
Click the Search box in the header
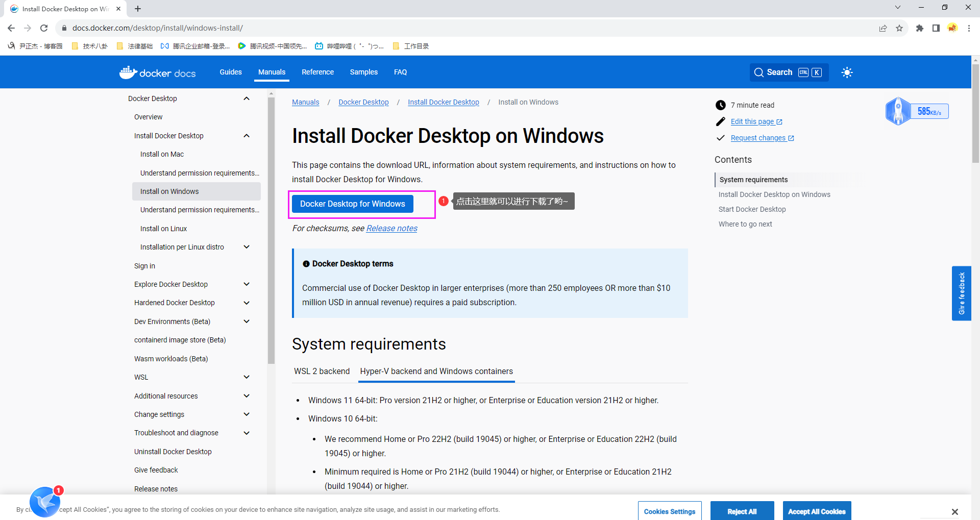tap(789, 72)
